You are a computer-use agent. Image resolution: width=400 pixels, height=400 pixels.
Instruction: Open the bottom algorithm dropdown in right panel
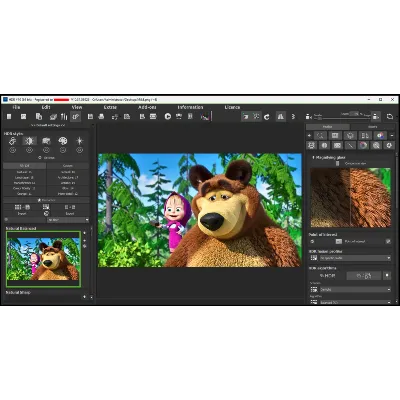tap(355, 302)
